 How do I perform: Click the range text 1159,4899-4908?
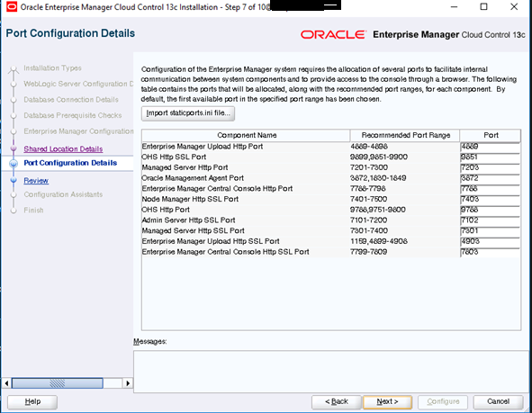[379, 241]
